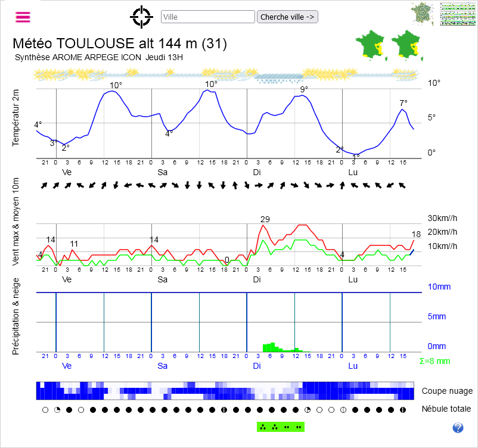Viewport: 478px width, 448px height.
Task: Click the Σ=8 mm precipitation total
Action: (434, 362)
